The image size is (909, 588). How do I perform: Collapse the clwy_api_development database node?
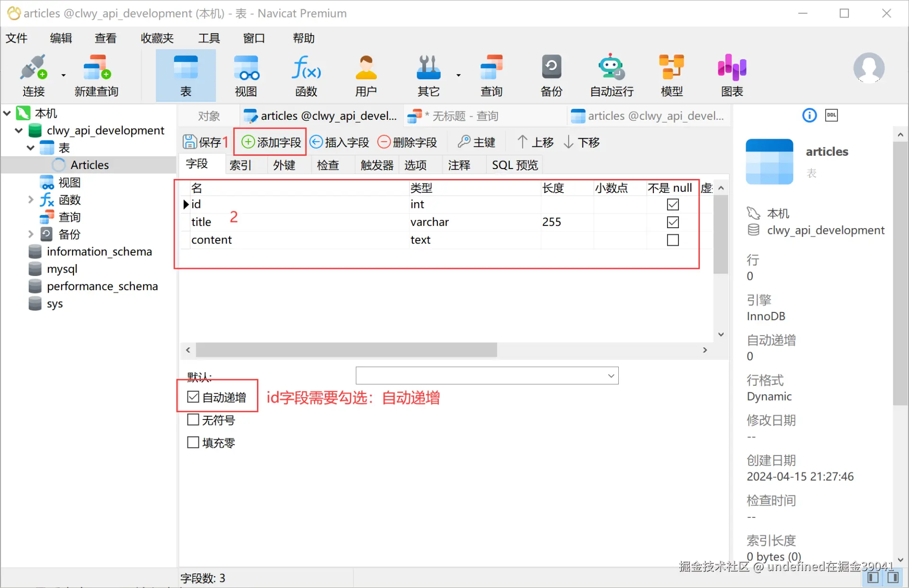tap(19, 130)
